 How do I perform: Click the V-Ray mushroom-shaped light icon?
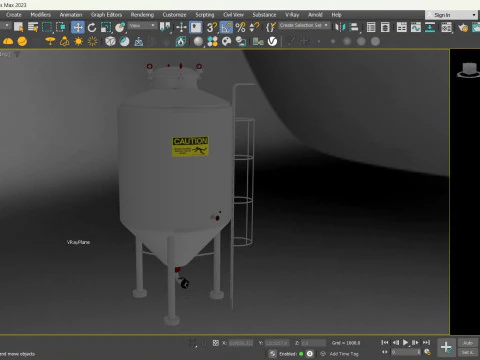[50, 41]
